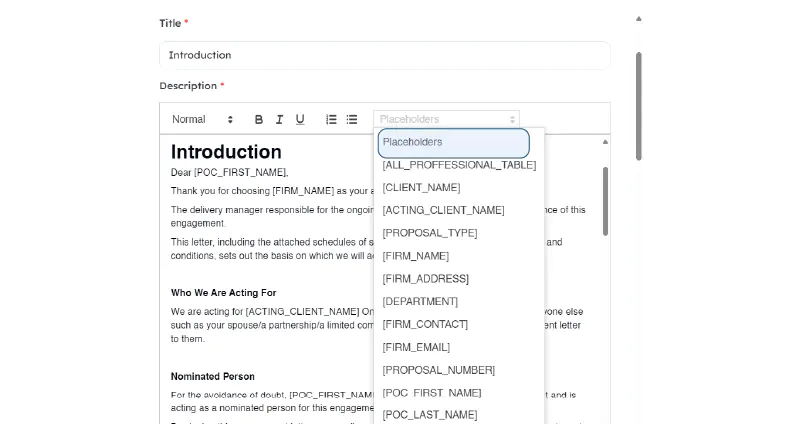The height and width of the screenshot is (441, 801).
Task: Open the Normal text style dropdown
Action: pyautogui.click(x=202, y=120)
